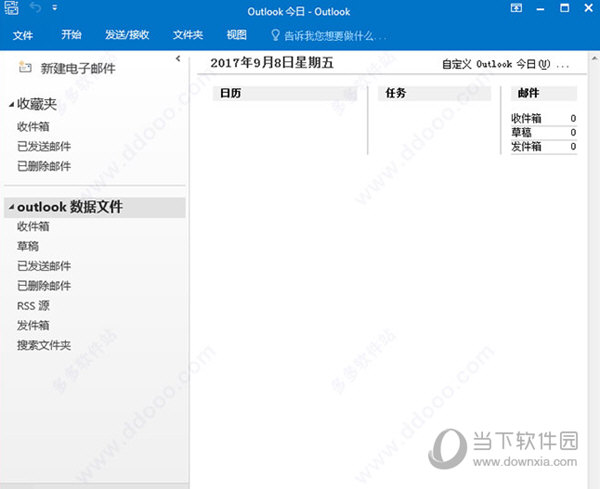The height and width of the screenshot is (489, 600).
Task: Maximize the Outlook window
Action: (x=564, y=8)
